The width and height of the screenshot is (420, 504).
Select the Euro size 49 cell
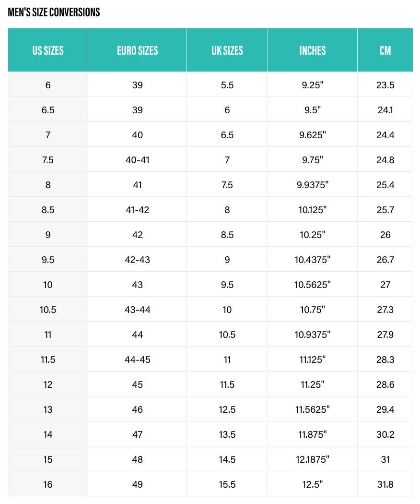point(138,484)
